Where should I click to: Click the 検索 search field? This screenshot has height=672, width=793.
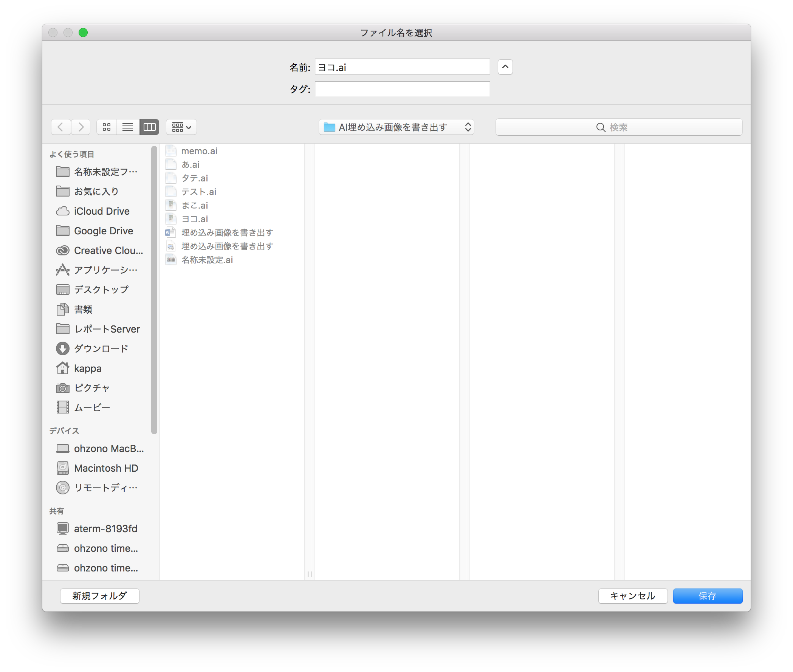pos(619,127)
